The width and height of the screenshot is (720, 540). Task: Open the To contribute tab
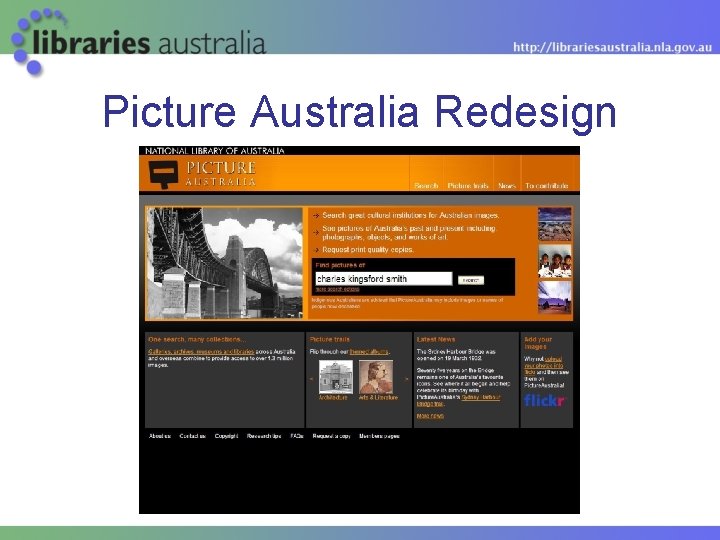pos(546,186)
